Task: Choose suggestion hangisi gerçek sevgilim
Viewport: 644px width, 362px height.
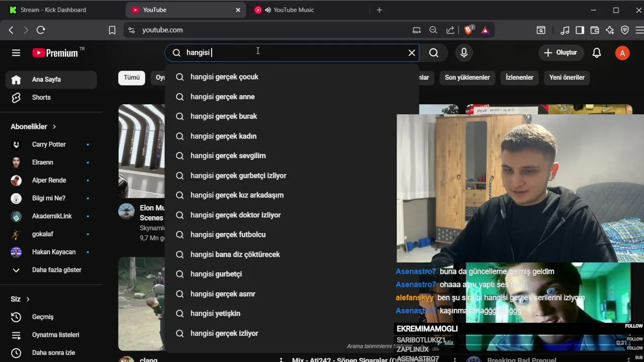Action: [292, 156]
